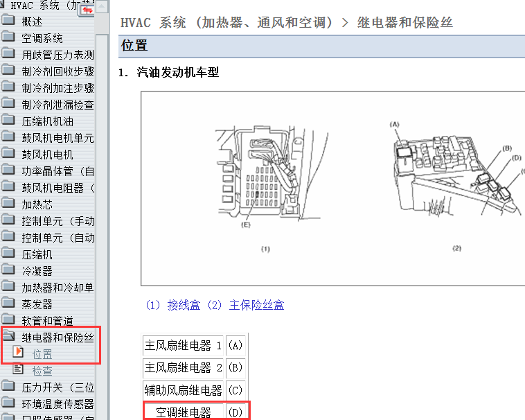
Task: Open the 检查 page link
Action: pyautogui.click(x=42, y=371)
